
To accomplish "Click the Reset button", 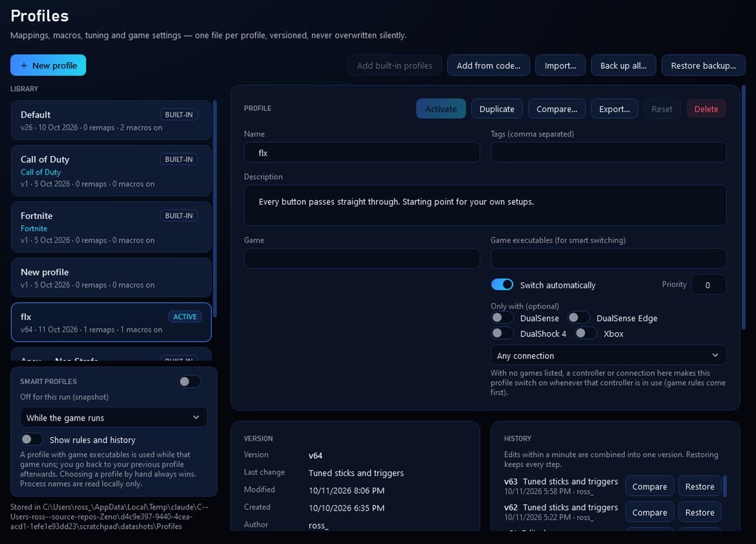I will click(x=662, y=109).
